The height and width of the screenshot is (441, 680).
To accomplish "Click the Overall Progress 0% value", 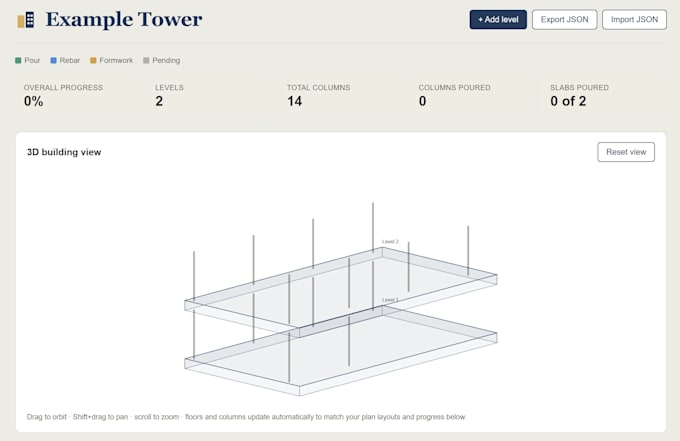I will (x=33, y=101).
